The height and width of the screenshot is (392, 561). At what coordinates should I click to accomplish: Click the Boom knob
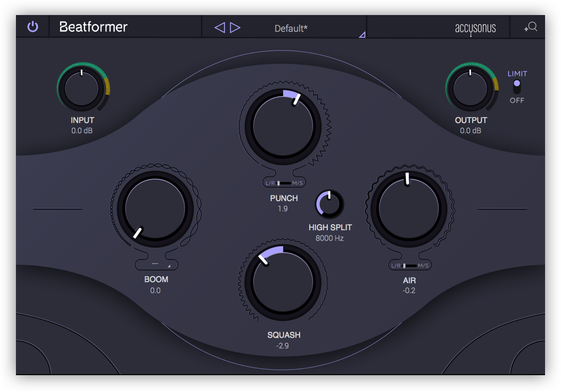(x=155, y=209)
